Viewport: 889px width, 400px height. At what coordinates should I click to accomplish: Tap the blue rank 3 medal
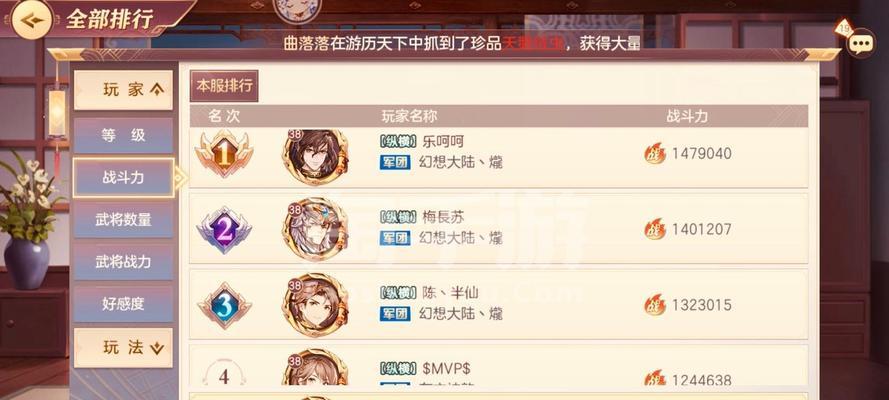click(224, 305)
